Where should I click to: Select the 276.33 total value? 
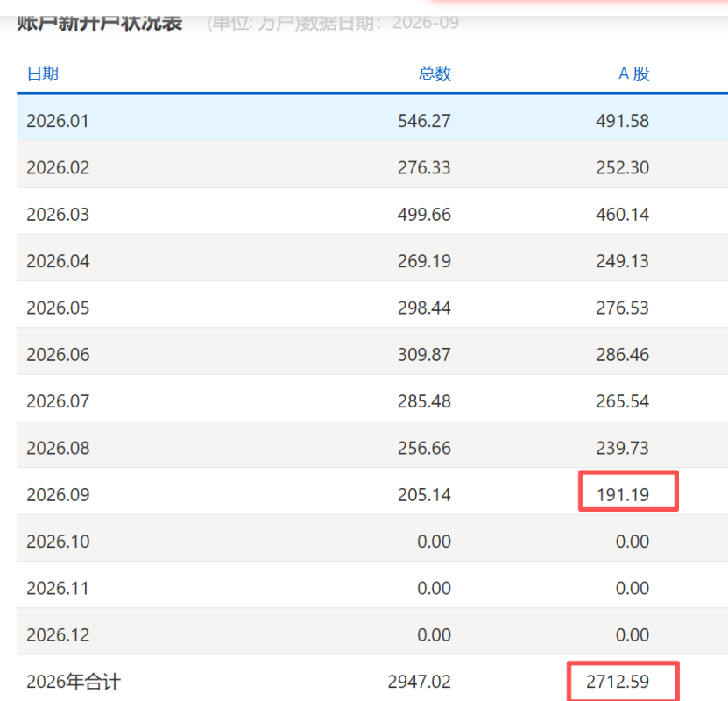point(424,168)
